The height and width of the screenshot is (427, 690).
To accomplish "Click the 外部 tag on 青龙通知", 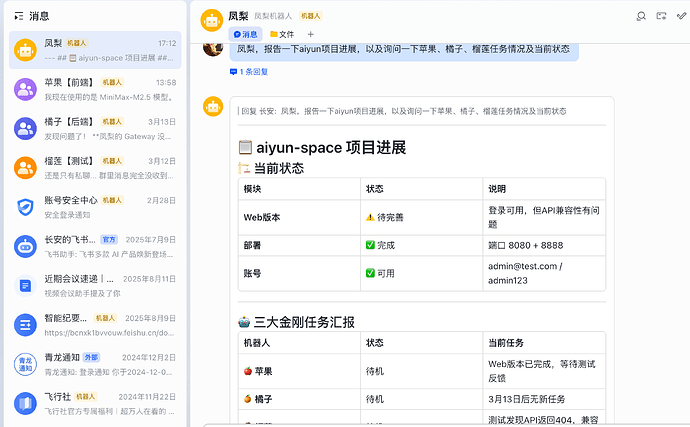I will (x=91, y=357).
